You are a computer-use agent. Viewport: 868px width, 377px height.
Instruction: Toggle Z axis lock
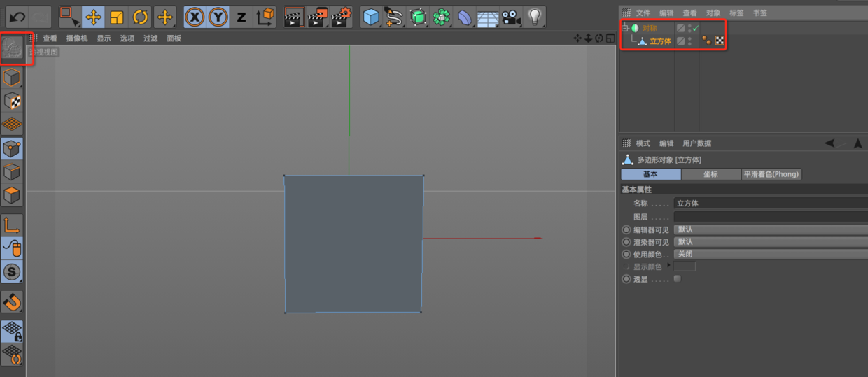[241, 17]
